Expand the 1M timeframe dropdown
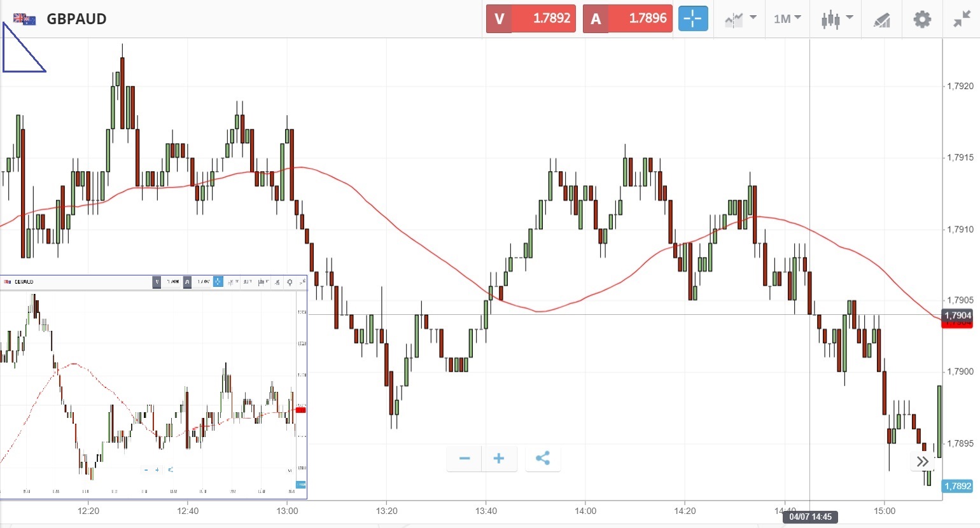Viewport: 980px width, 528px height. coord(787,19)
